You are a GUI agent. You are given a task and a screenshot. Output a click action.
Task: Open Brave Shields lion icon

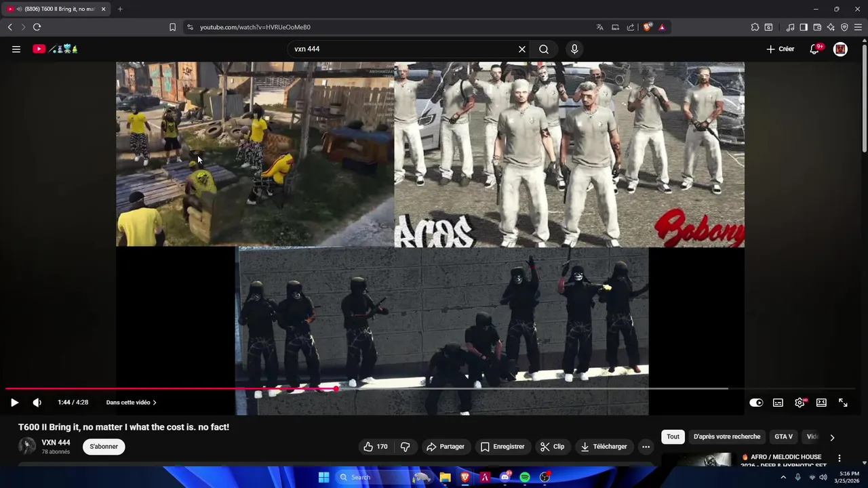click(648, 27)
